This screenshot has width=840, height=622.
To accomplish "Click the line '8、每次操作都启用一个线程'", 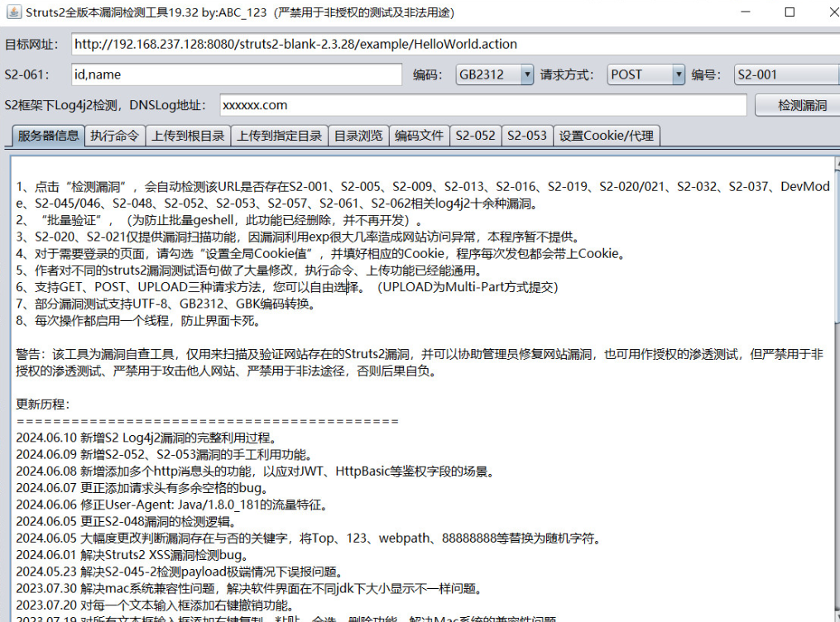I will pos(138,321).
